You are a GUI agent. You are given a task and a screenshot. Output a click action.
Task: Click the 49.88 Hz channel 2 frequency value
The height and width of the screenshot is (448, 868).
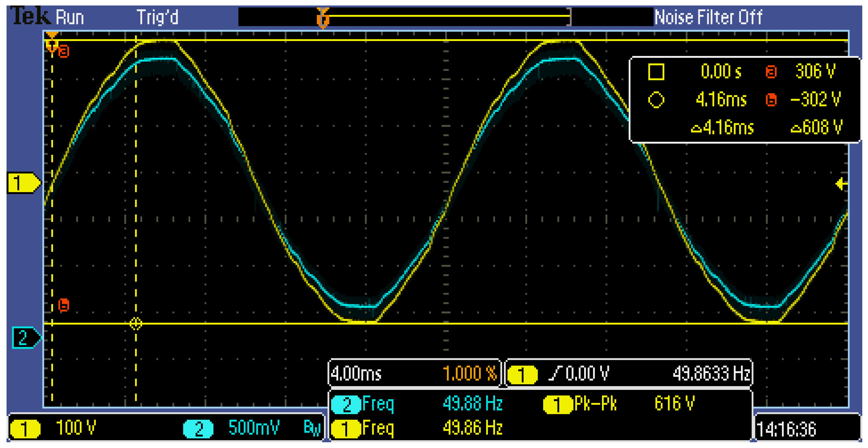point(473,404)
